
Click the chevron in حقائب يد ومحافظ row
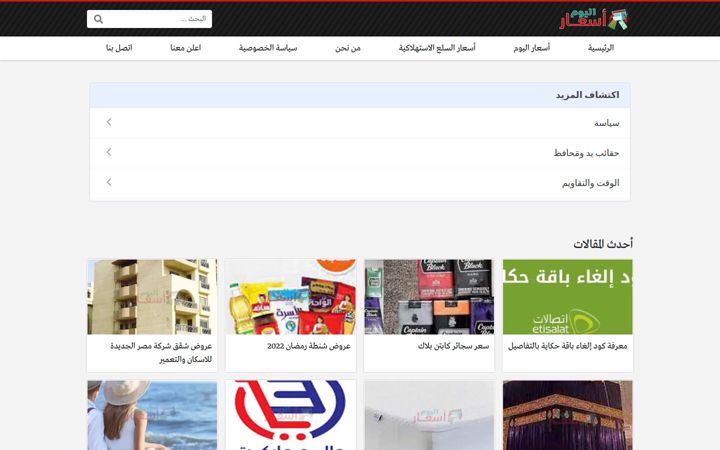109,152
